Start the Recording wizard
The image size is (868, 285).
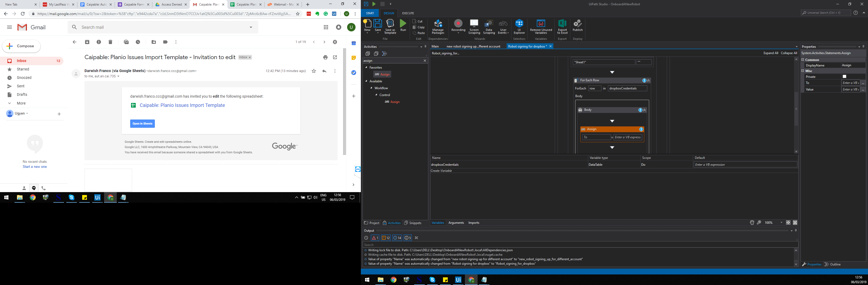[458, 26]
